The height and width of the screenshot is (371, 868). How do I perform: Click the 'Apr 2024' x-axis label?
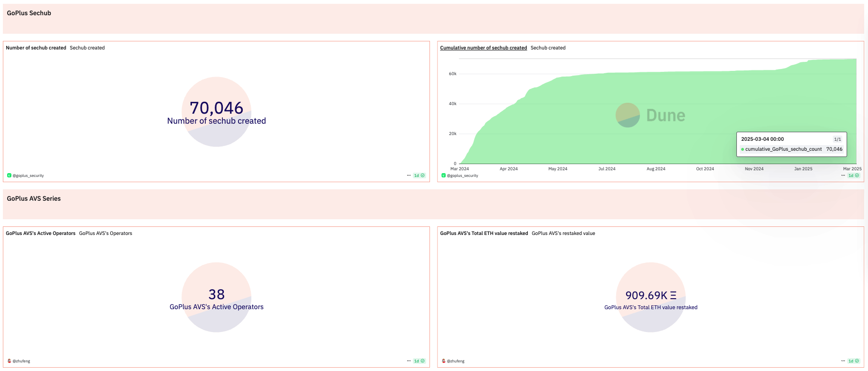tap(509, 169)
